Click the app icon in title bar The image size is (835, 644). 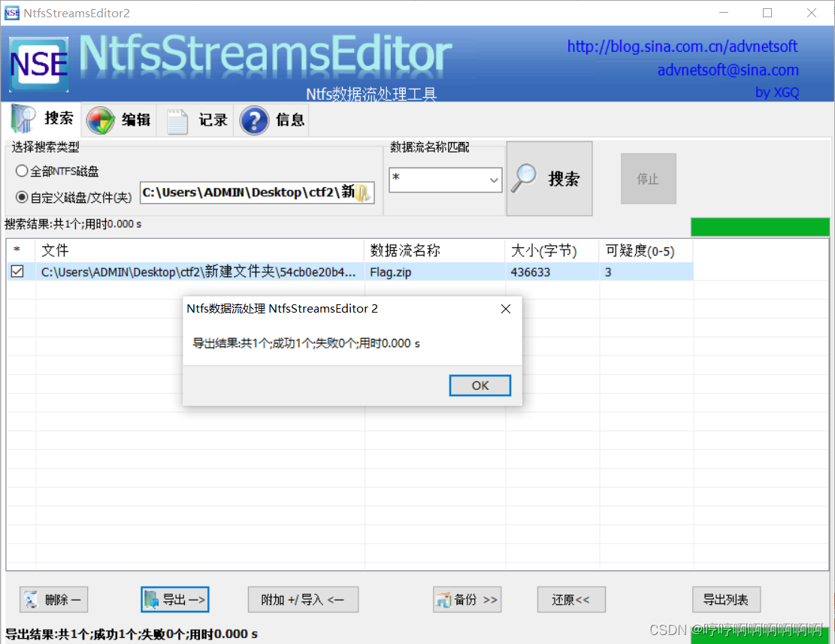[11, 13]
